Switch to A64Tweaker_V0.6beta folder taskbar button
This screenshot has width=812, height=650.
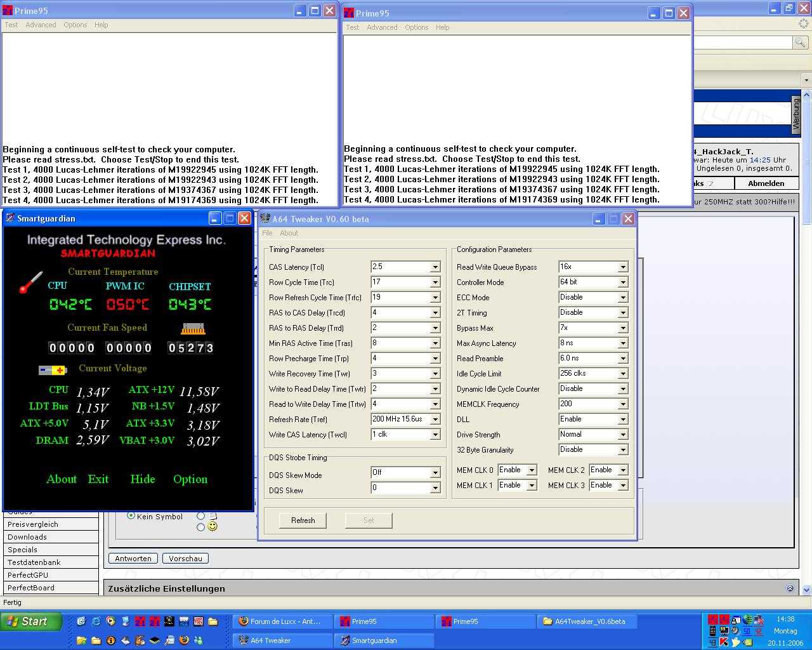(x=587, y=621)
